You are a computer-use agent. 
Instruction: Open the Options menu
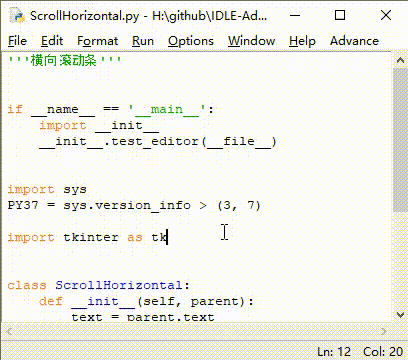(x=191, y=41)
